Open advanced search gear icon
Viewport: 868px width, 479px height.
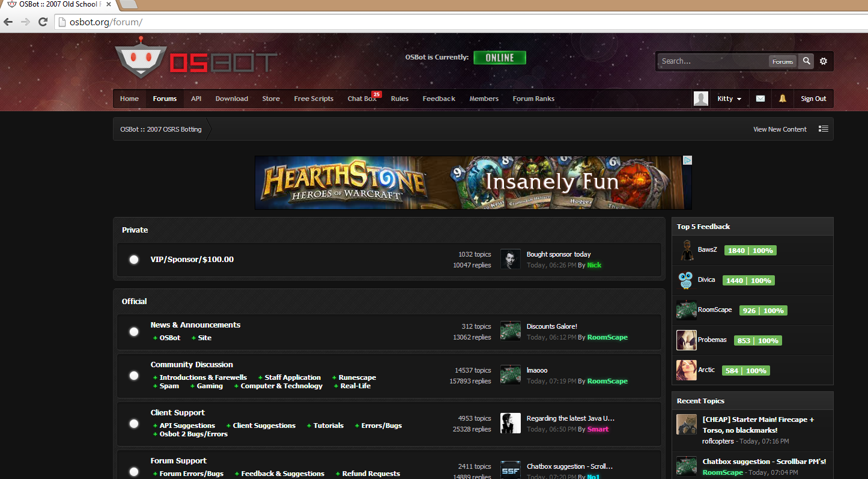point(824,61)
